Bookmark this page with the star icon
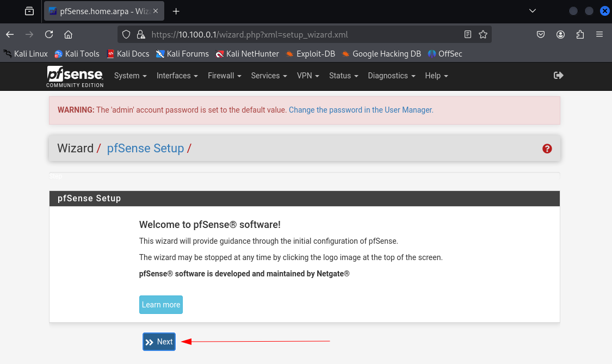Viewport: 612px width, 364px height. (483, 34)
